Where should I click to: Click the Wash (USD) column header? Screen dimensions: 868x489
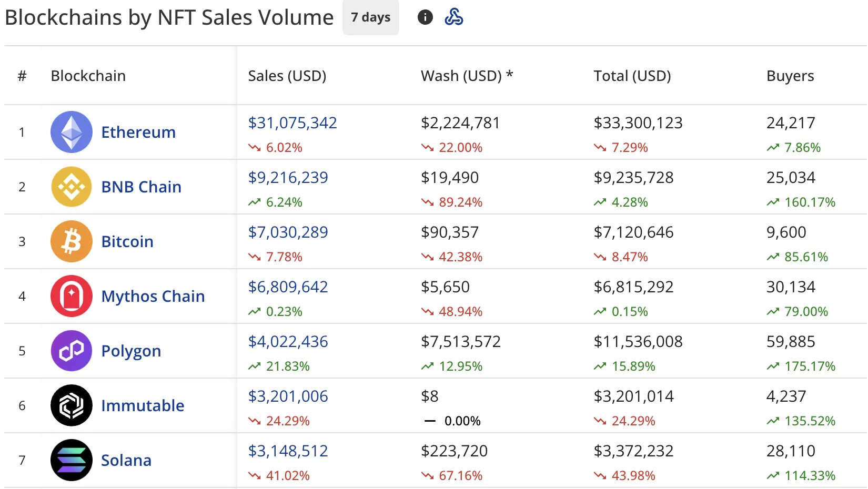click(466, 76)
